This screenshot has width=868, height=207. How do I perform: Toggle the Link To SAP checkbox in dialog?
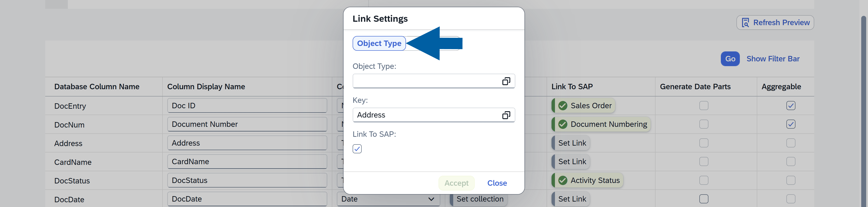tap(357, 149)
